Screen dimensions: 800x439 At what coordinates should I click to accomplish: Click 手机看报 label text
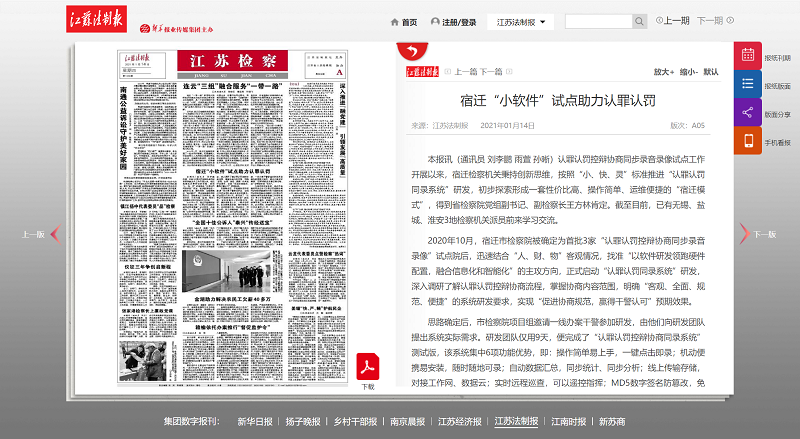(777, 143)
